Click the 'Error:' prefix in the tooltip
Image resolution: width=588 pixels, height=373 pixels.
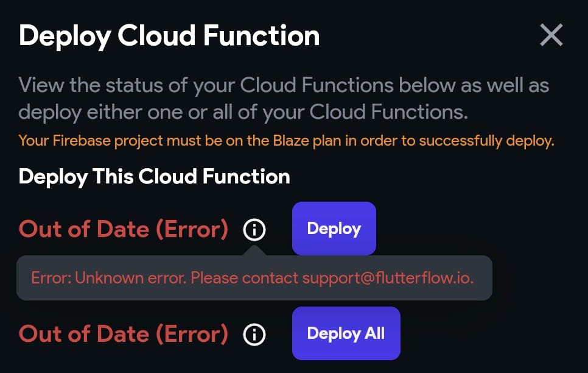tap(51, 278)
